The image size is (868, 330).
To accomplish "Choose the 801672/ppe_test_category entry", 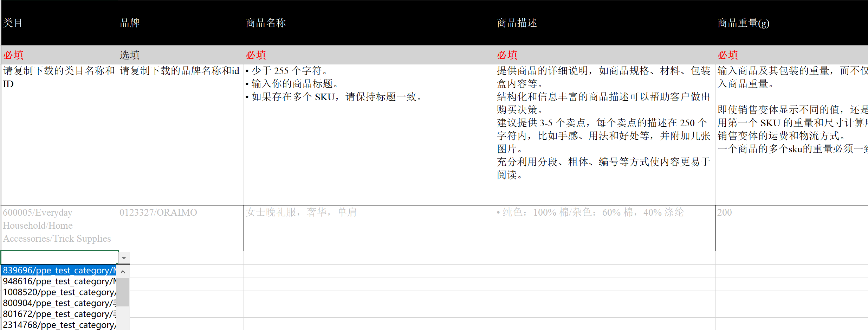I will tap(59, 314).
